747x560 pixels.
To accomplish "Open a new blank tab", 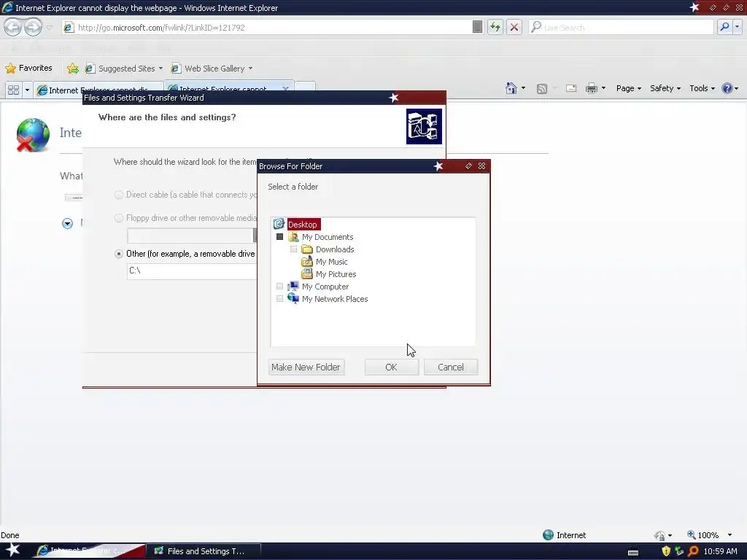I will click(305, 87).
